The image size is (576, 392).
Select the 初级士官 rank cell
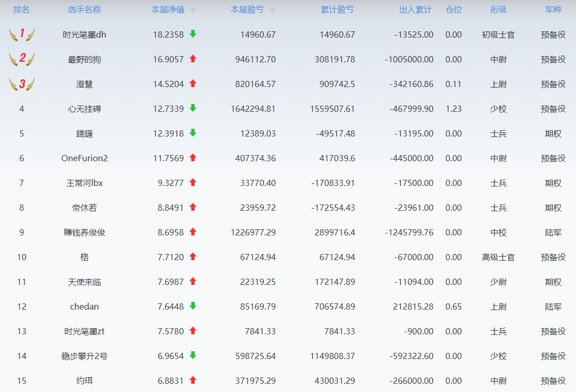499,35
